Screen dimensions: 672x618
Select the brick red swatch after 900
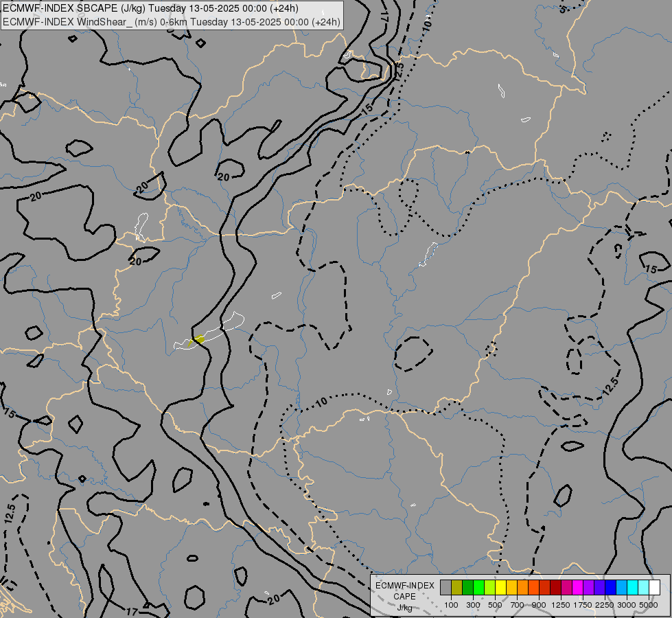[x=545, y=588]
